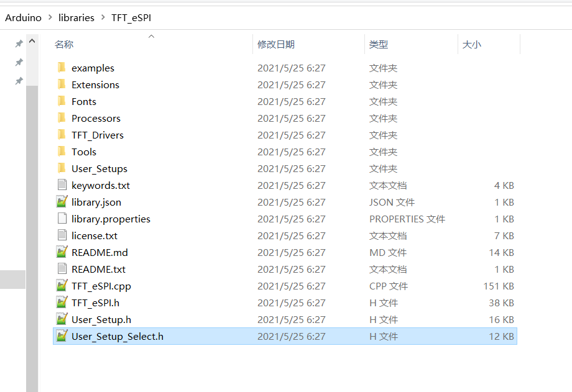Image resolution: width=572 pixels, height=392 pixels.
Task: Select TFT_eSPI.h file name
Action: click(x=95, y=303)
